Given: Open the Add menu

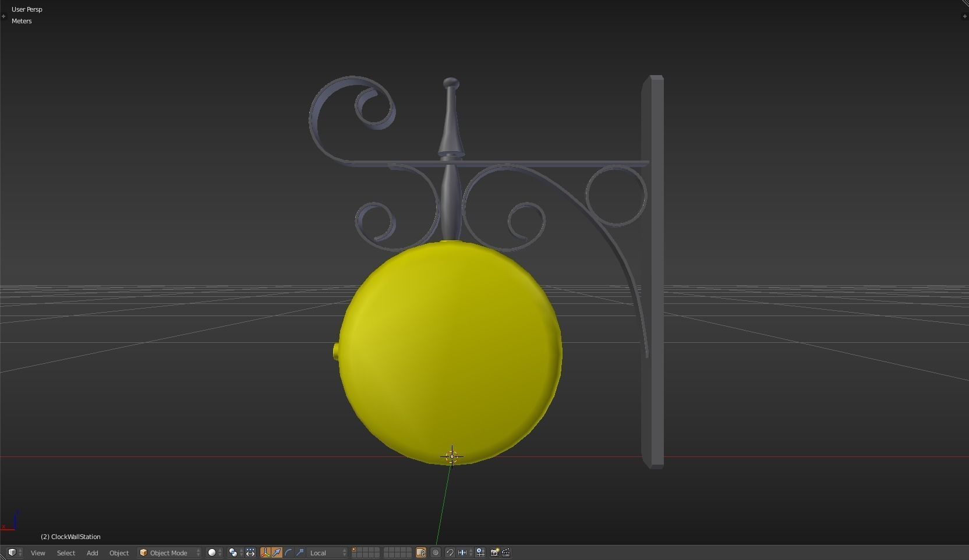Looking at the screenshot, I should (x=92, y=553).
